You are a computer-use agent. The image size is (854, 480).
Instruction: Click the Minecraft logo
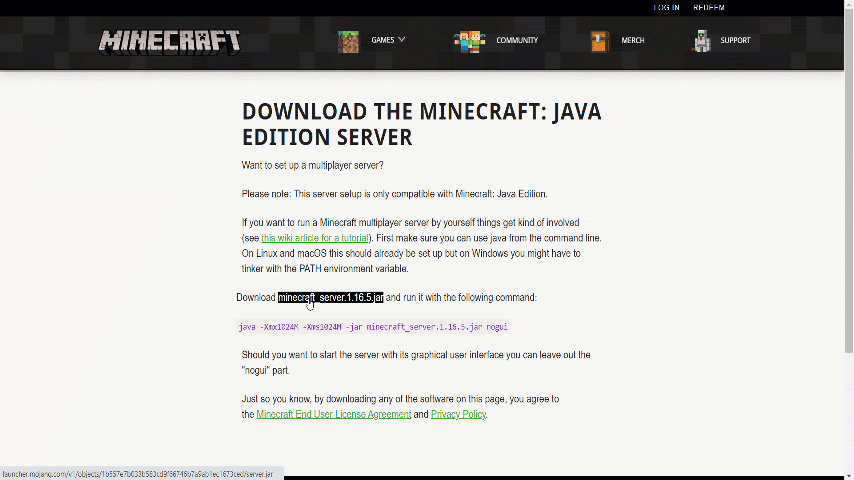pos(169,42)
